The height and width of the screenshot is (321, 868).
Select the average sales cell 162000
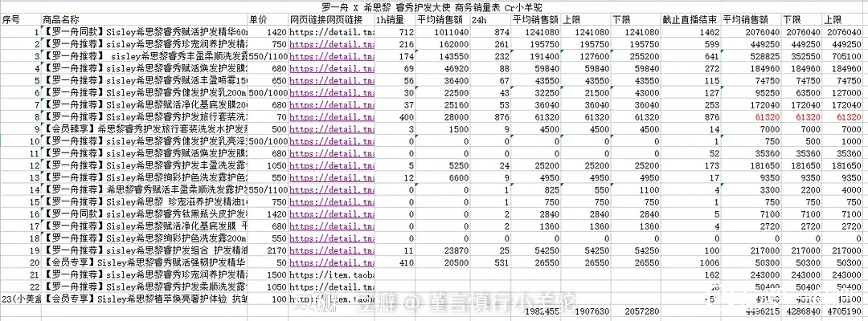443,44
